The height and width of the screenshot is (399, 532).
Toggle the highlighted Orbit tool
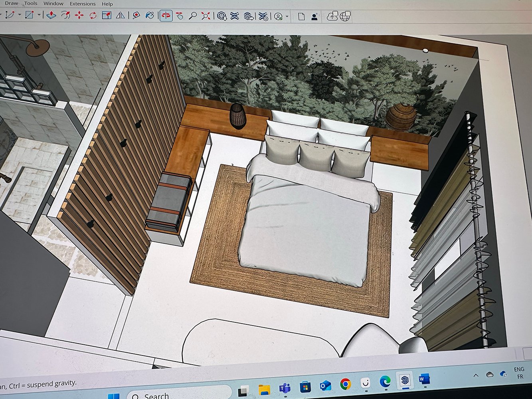(x=166, y=16)
